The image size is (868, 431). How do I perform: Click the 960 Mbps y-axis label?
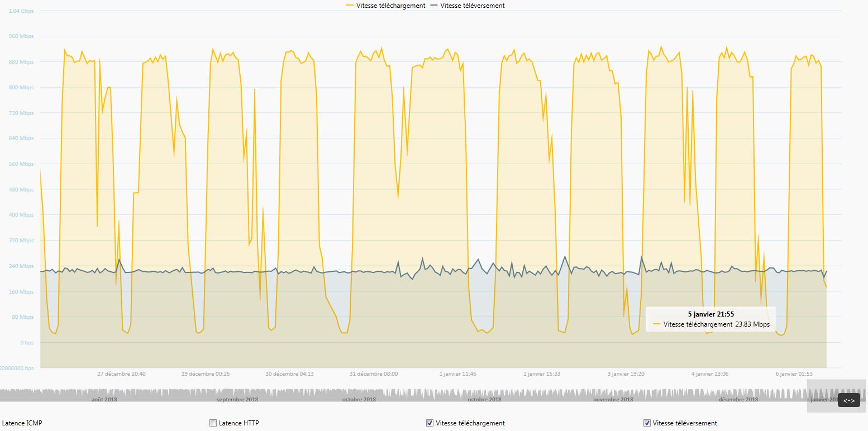[22, 36]
